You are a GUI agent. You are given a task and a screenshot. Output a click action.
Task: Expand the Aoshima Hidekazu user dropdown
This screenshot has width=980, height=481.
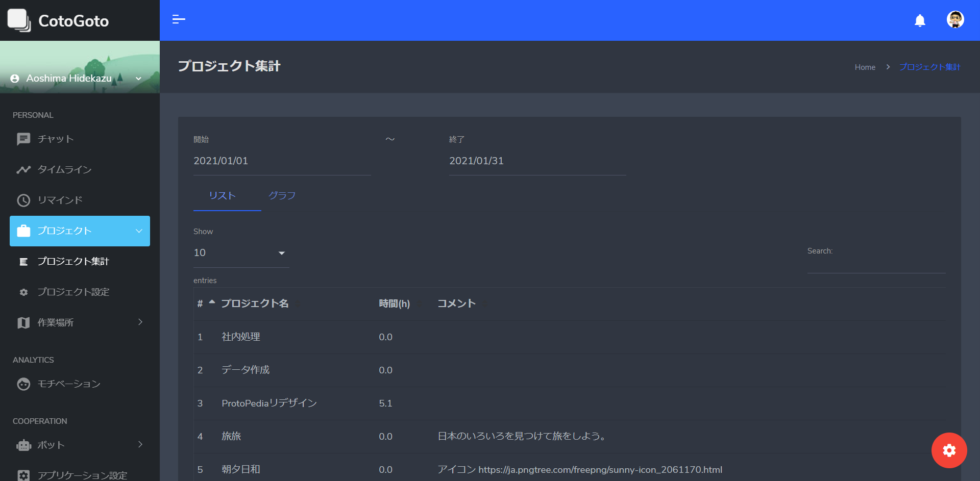coord(77,78)
